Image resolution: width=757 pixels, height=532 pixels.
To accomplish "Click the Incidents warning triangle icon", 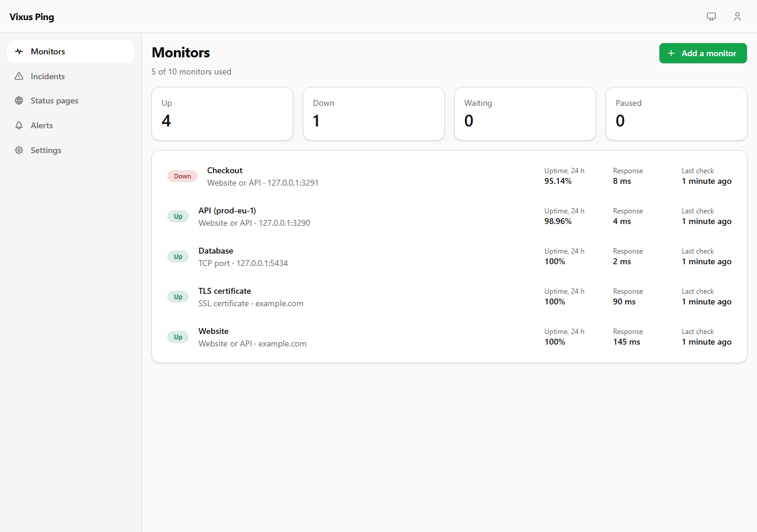I will [19, 76].
